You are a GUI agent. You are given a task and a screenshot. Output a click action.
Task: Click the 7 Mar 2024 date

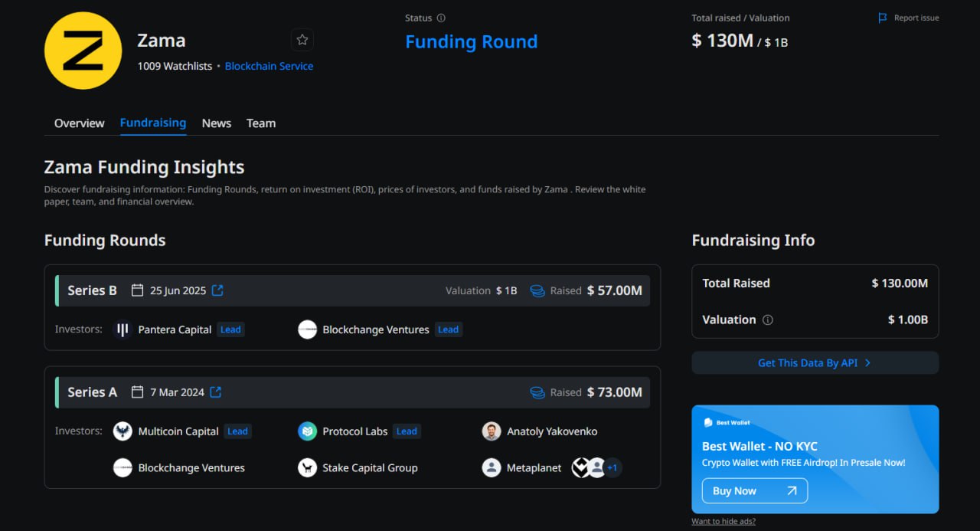177,392
